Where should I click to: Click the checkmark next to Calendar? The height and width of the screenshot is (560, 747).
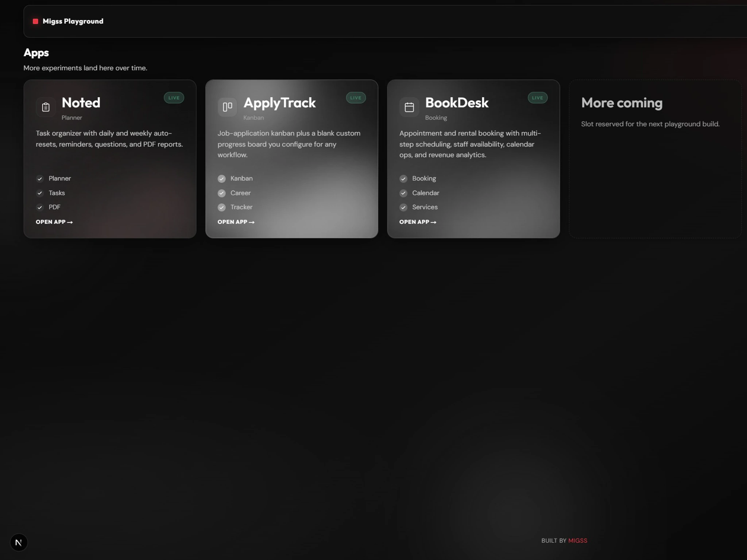403,193
